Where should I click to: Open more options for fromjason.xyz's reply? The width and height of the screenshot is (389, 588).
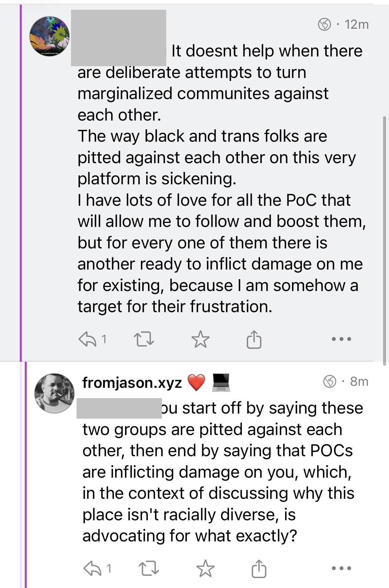(341, 569)
